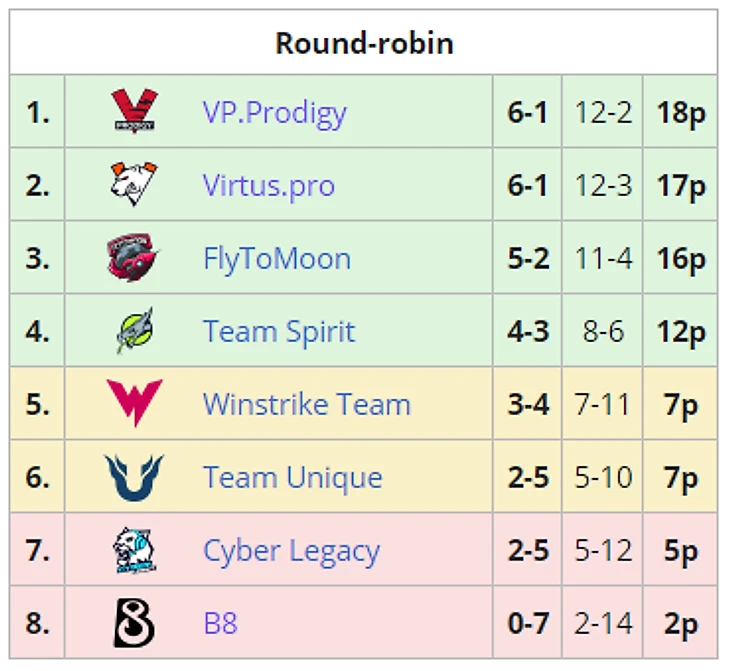Open the Team Unique link
The image size is (730, 671).
pos(292,477)
